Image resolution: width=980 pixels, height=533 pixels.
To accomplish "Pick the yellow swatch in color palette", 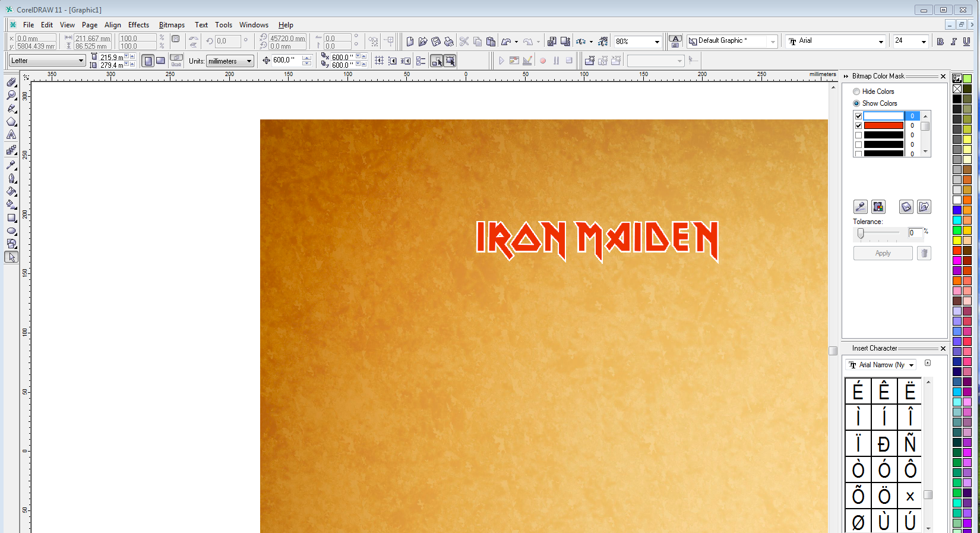I will 957,240.
